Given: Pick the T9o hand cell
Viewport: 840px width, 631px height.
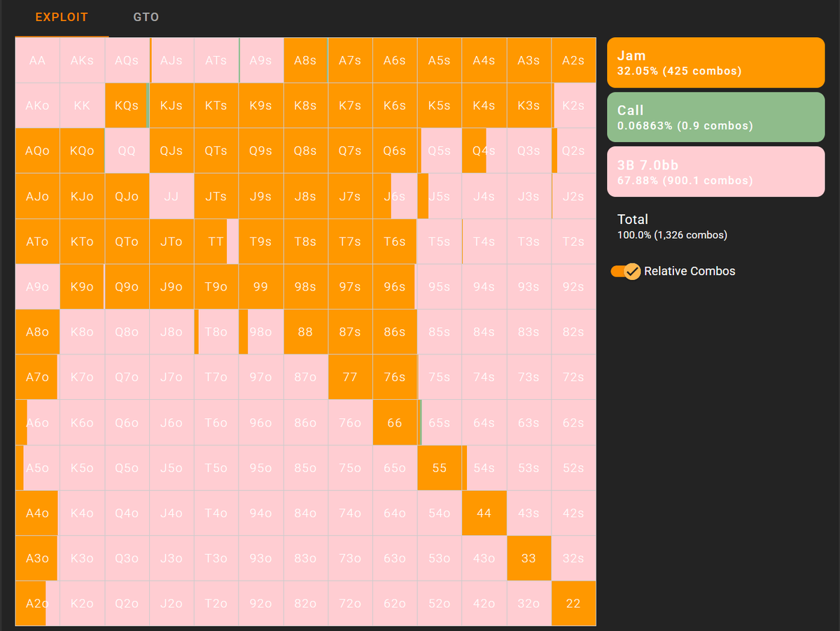Looking at the screenshot, I should pyautogui.click(x=216, y=286).
